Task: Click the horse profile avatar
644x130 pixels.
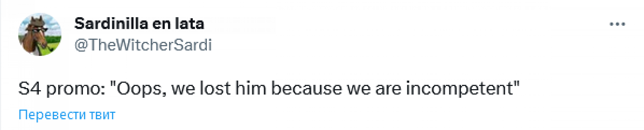Action: click(x=40, y=34)
